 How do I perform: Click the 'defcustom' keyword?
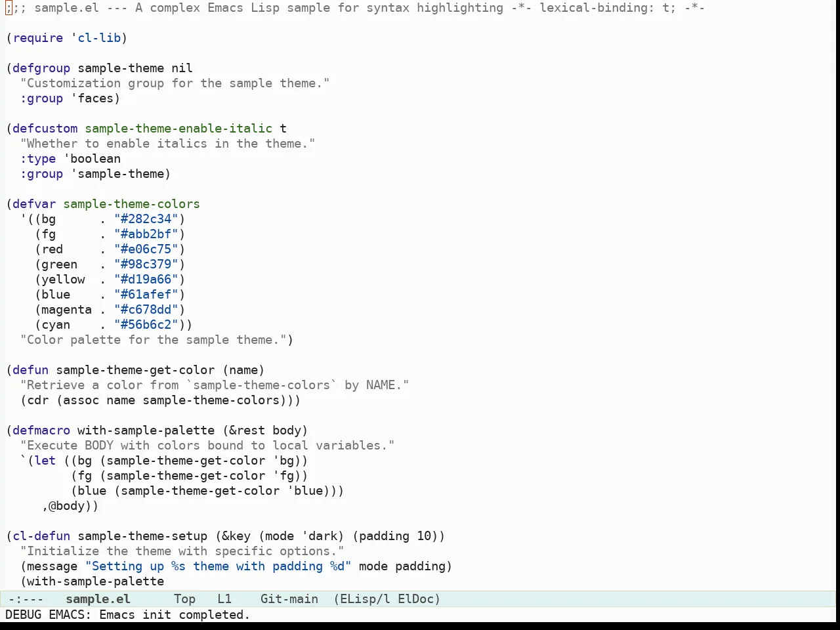[x=45, y=129]
